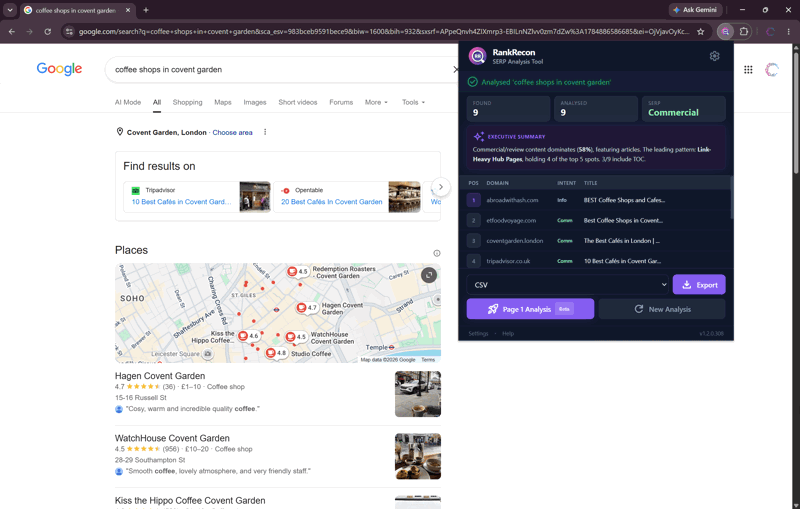Open the Settings link in RankRecon footer

478,333
